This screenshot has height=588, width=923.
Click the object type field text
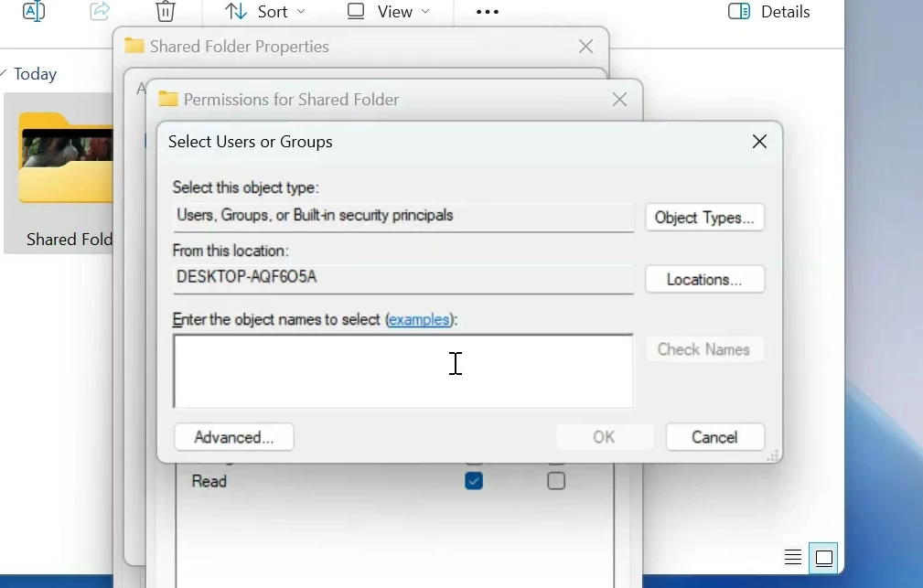coord(315,216)
